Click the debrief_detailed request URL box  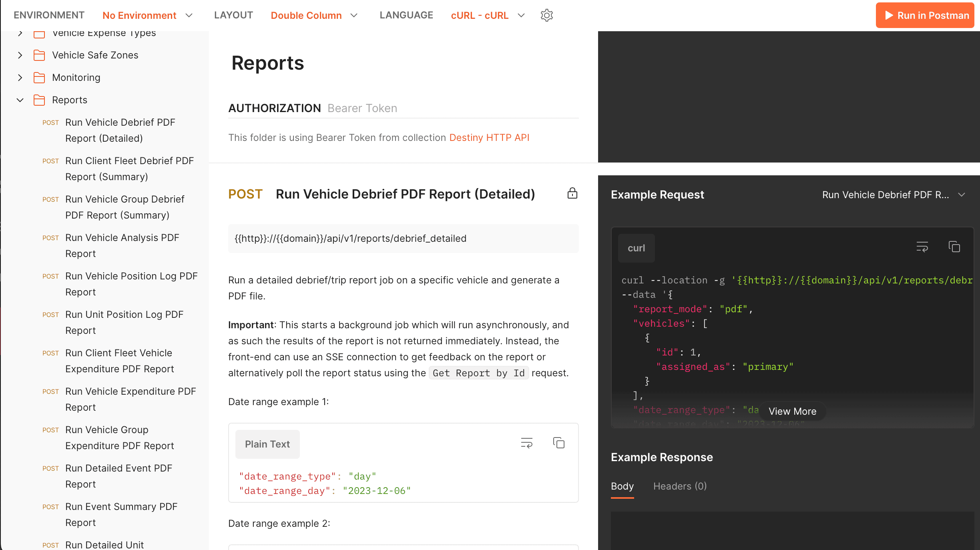pyautogui.click(x=403, y=239)
